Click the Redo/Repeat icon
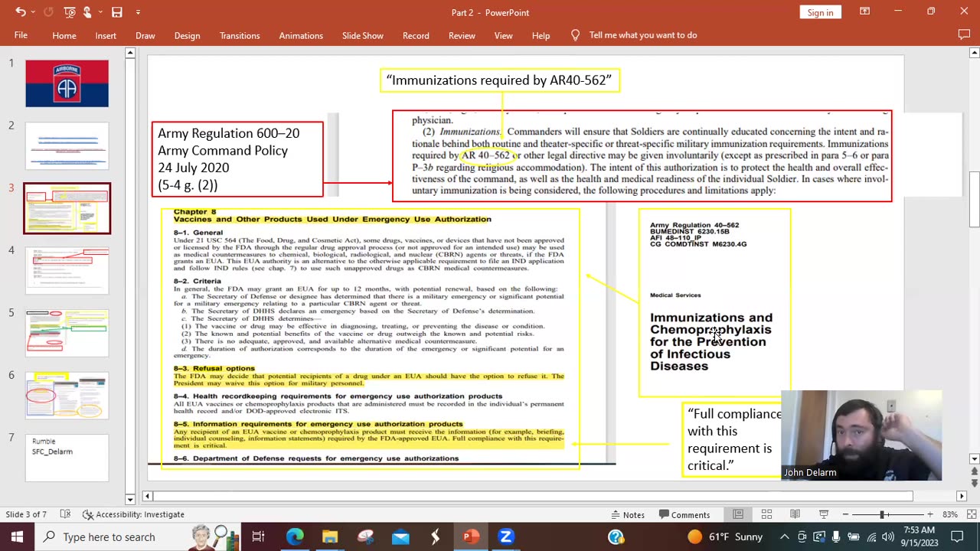The image size is (980, 551). 49,12
